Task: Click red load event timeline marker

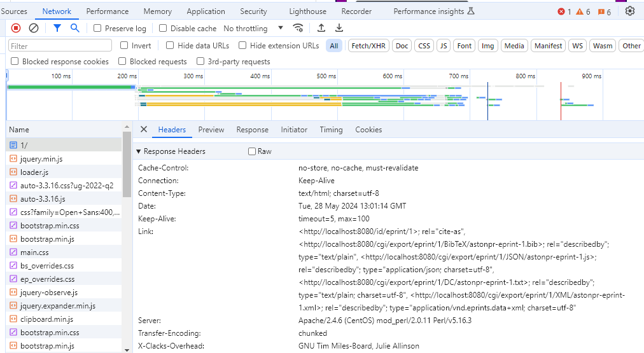Action: coord(561,101)
